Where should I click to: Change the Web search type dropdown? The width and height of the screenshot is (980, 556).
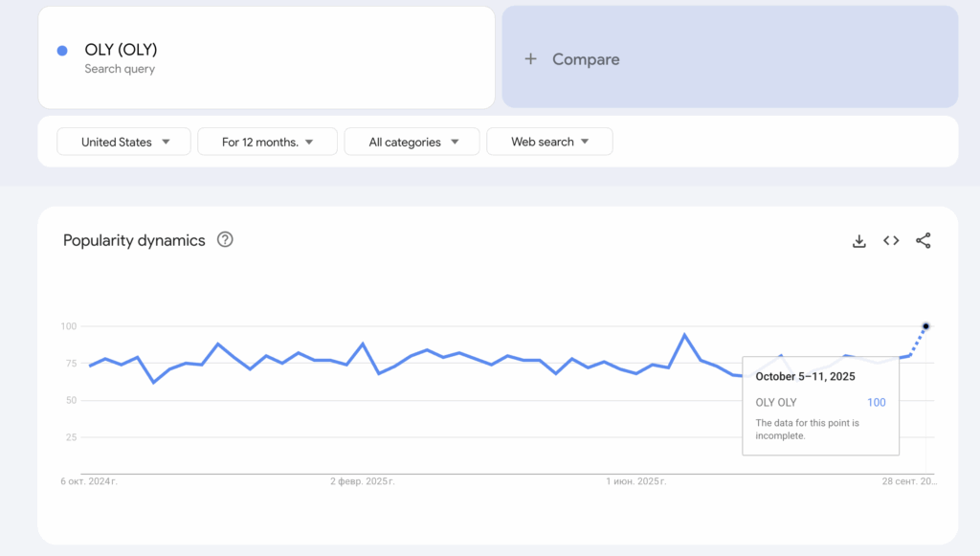[x=549, y=142]
